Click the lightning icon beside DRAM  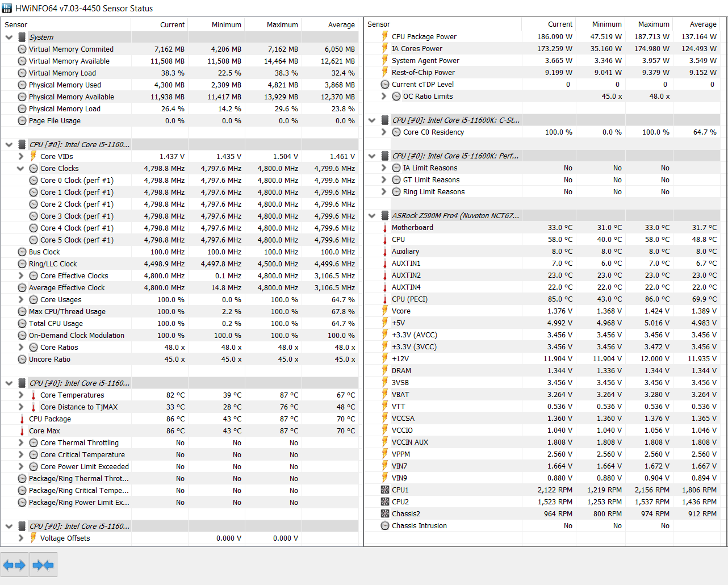pyautogui.click(x=385, y=370)
